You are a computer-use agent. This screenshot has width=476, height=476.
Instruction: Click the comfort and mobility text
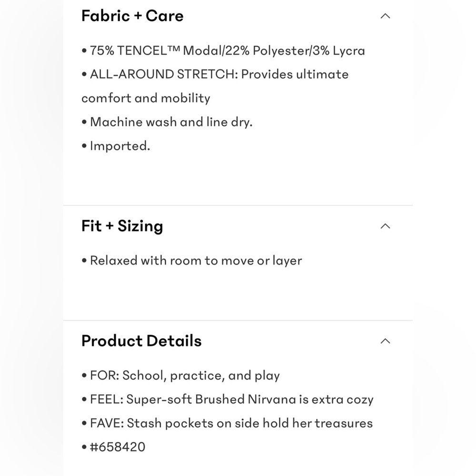tap(146, 98)
